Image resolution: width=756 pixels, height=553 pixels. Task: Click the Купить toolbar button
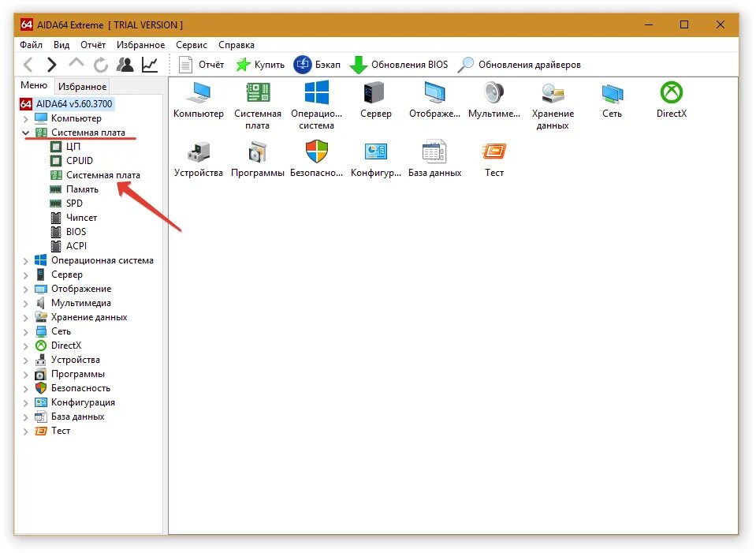(x=260, y=64)
